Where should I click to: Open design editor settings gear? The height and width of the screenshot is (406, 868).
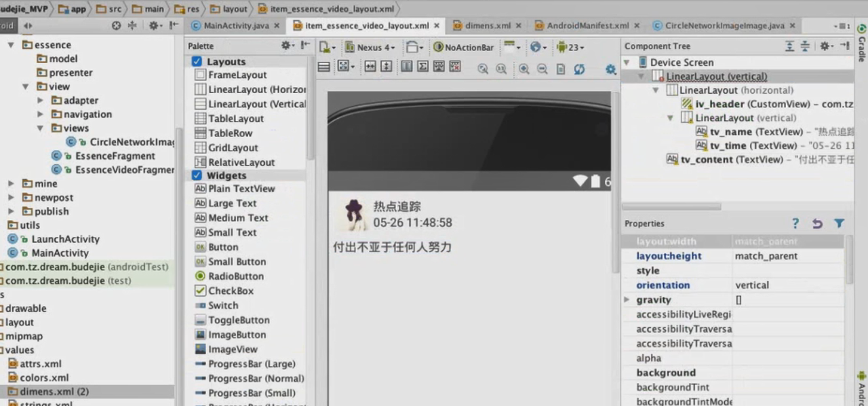point(610,69)
